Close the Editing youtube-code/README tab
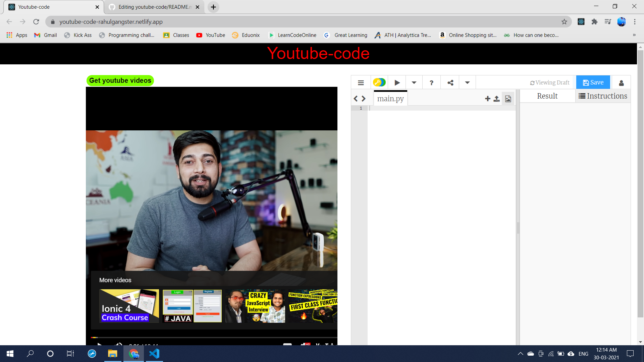The width and height of the screenshot is (644, 362). pyautogui.click(x=198, y=7)
